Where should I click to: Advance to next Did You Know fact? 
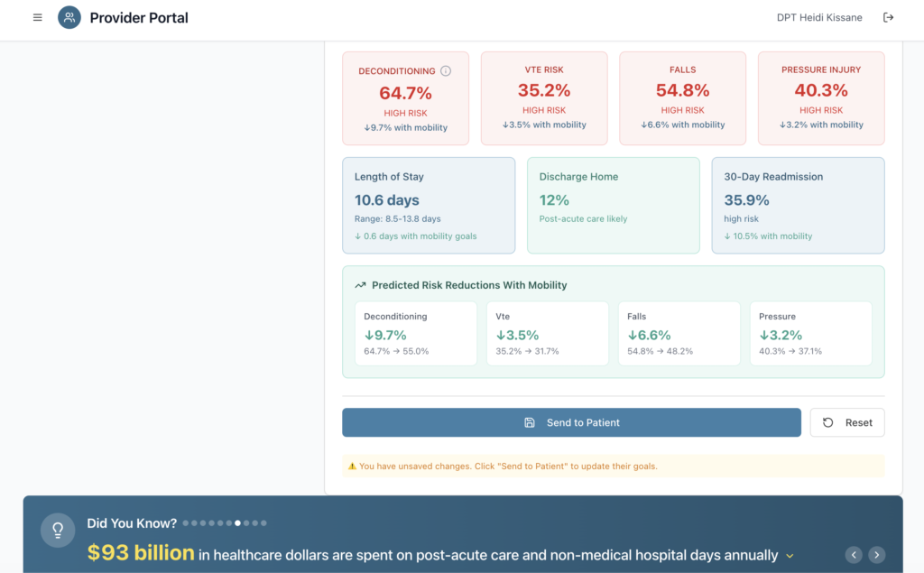click(x=876, y=555)
